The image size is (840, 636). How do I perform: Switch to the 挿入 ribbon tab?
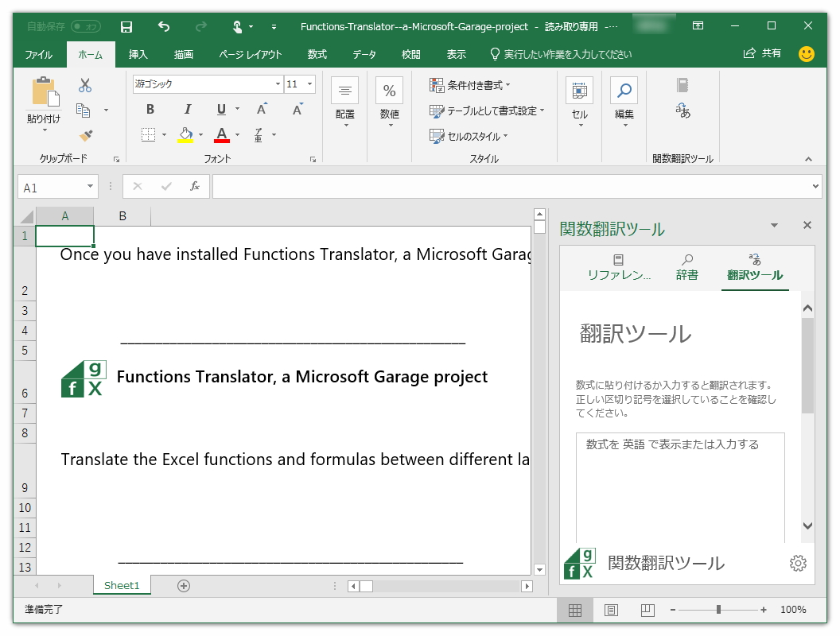click(x=137, y=54)
